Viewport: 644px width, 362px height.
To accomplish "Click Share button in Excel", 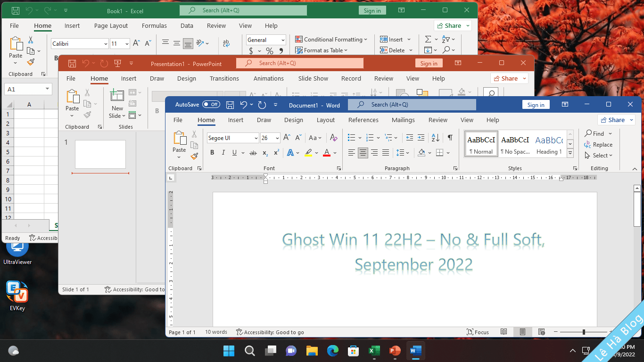I will [453, 25].
